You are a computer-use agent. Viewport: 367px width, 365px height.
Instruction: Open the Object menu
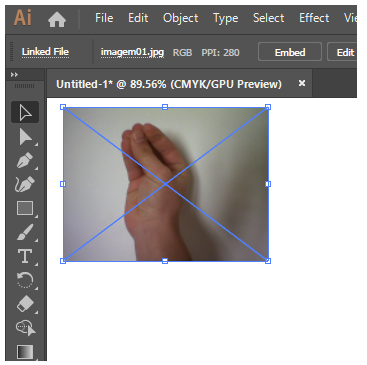pos(180,18)
